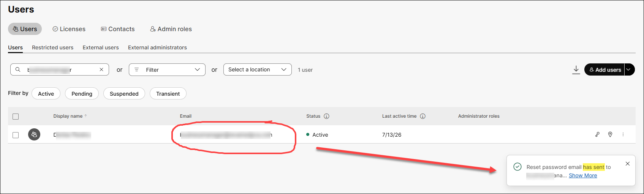Click the download/export users icon
Image resolution: width=644 pixels, height=194 pixels.
point(576,70)
